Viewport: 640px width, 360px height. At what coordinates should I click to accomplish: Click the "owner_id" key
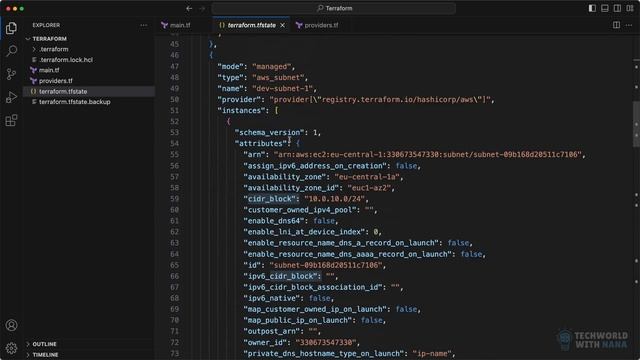(267, 342)
